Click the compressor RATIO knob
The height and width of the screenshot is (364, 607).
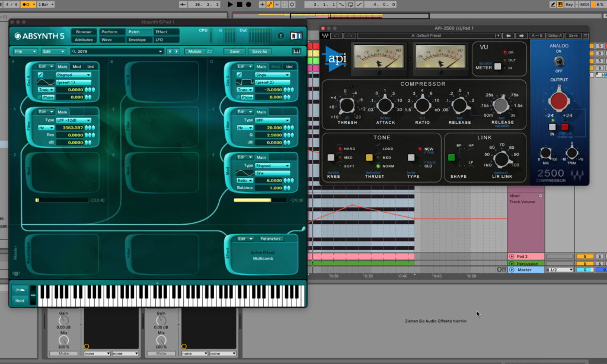click(x=422, y=105)
